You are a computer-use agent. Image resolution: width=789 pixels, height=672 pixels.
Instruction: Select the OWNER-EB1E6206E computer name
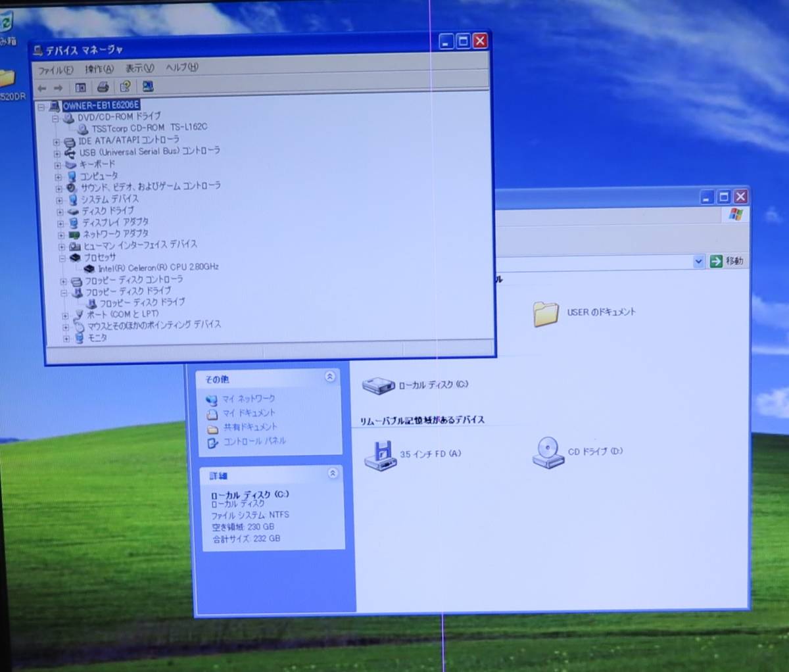pyautogui.click(x=101, y=105)
